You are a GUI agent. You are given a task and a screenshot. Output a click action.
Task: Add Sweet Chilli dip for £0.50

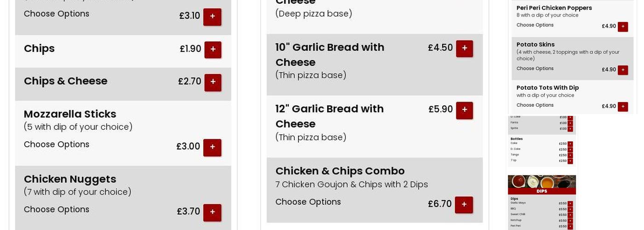570,215
